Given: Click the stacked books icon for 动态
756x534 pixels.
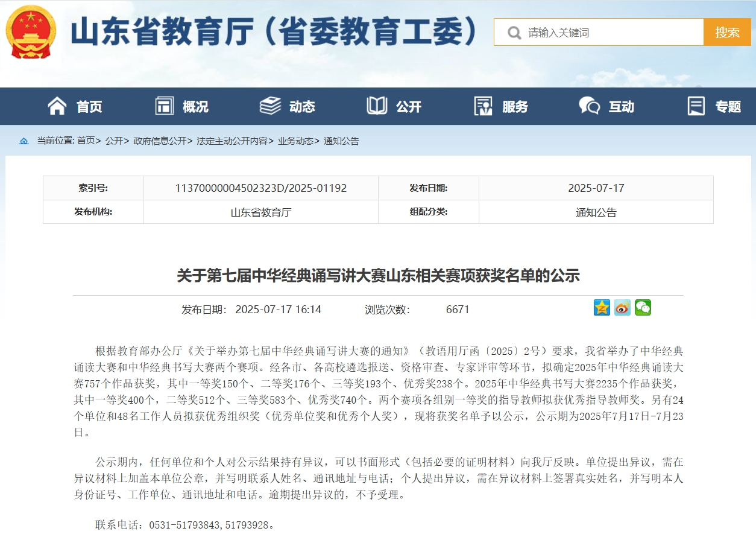Looking at the screenshot, I should click(x=270, y=106).
